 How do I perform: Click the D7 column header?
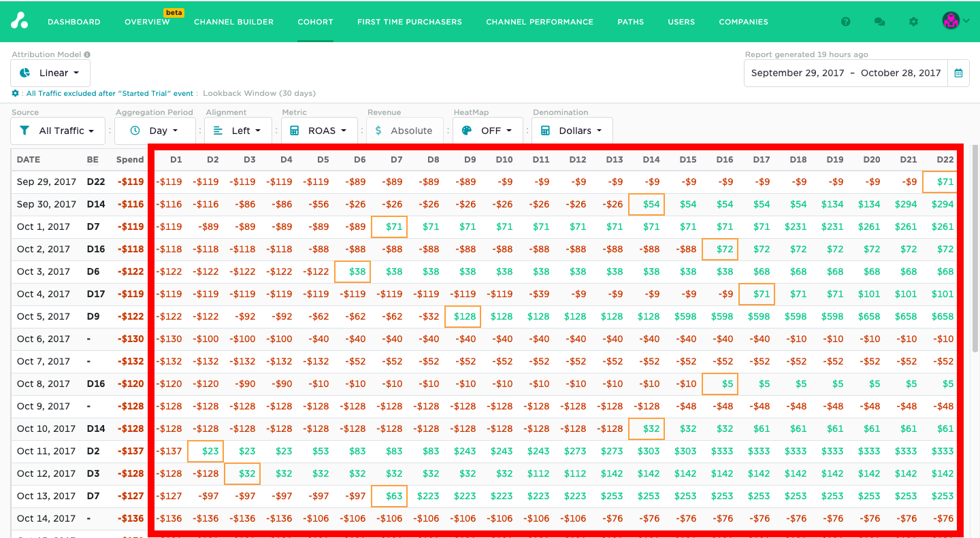coord(397,160)
